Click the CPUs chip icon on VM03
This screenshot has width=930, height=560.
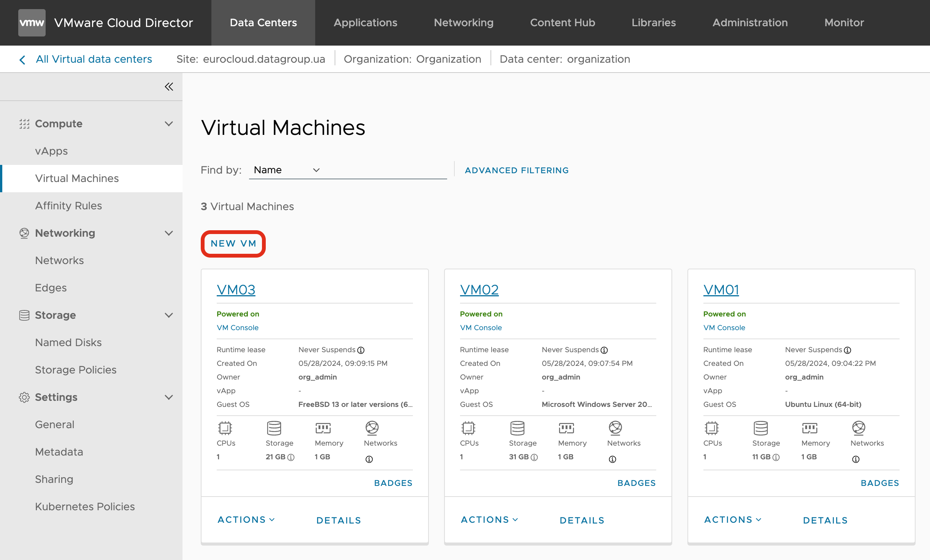pos(225,428)
